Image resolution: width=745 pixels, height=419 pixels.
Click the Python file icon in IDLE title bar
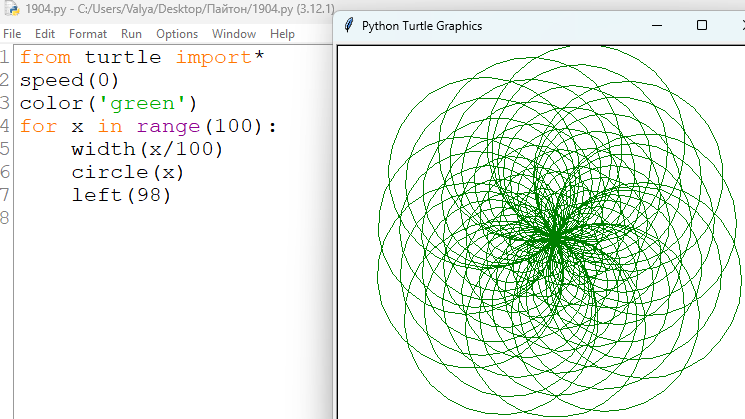tap(12, 9)
